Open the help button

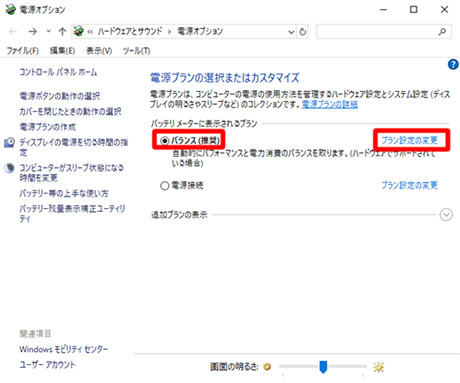pyautogui.click(x=453, y=64)
